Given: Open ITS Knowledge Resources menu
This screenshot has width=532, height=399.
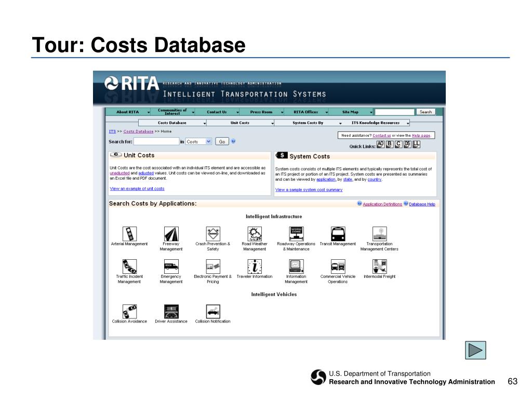Looking at the screenshot, I should (x=376, y=123).
